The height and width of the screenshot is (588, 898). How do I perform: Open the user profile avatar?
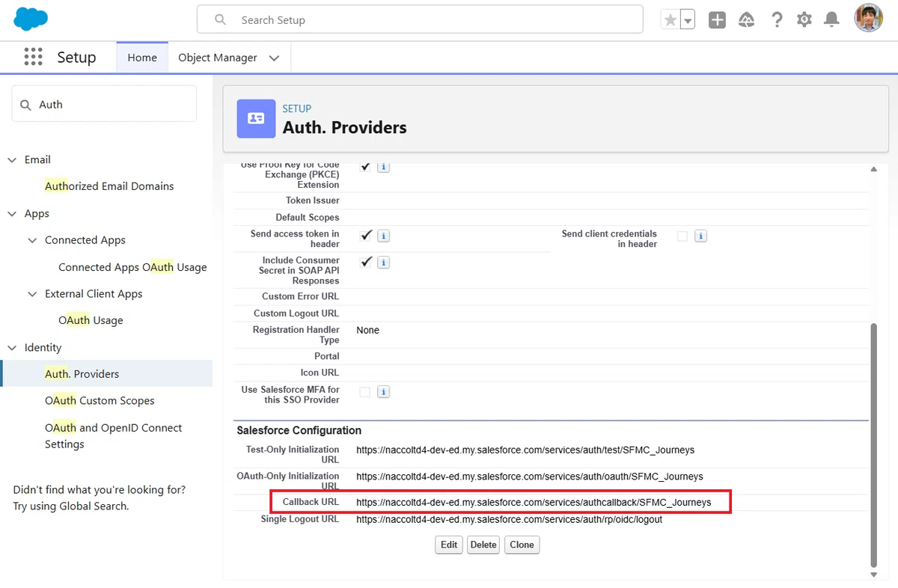pos(869,19)
